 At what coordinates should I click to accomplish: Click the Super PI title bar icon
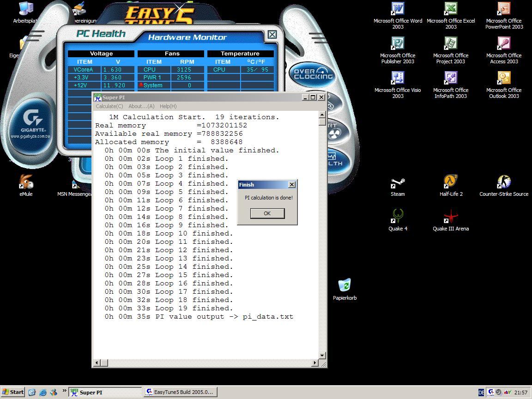[98, 97]
